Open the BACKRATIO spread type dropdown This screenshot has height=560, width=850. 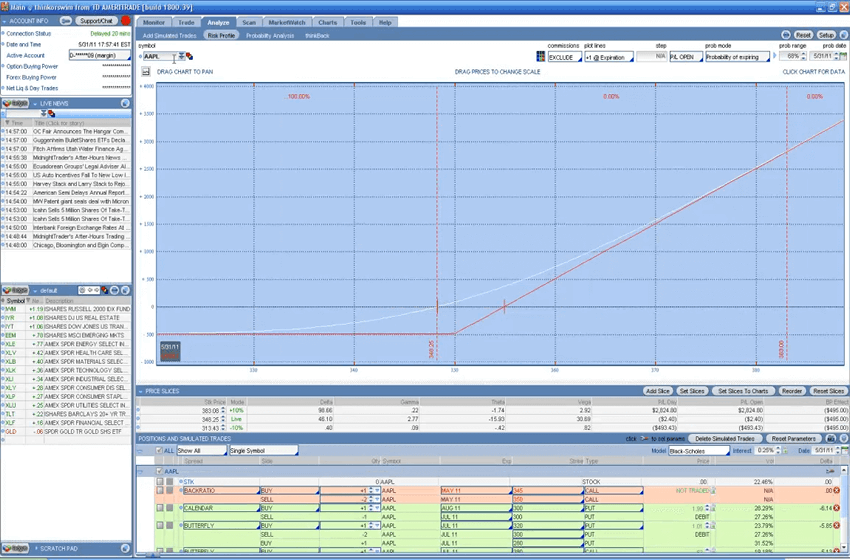(221, 491)
